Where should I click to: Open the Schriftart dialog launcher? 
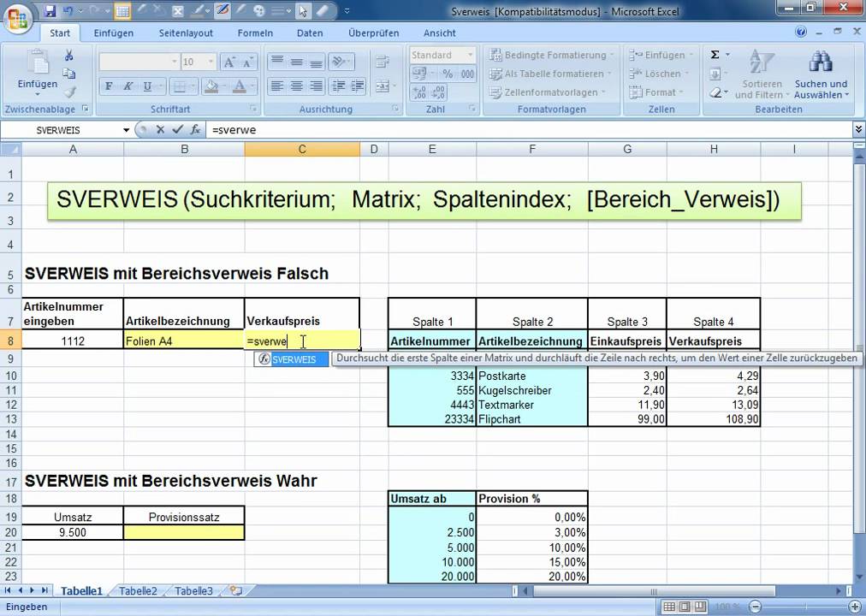[x=253, y=109]
